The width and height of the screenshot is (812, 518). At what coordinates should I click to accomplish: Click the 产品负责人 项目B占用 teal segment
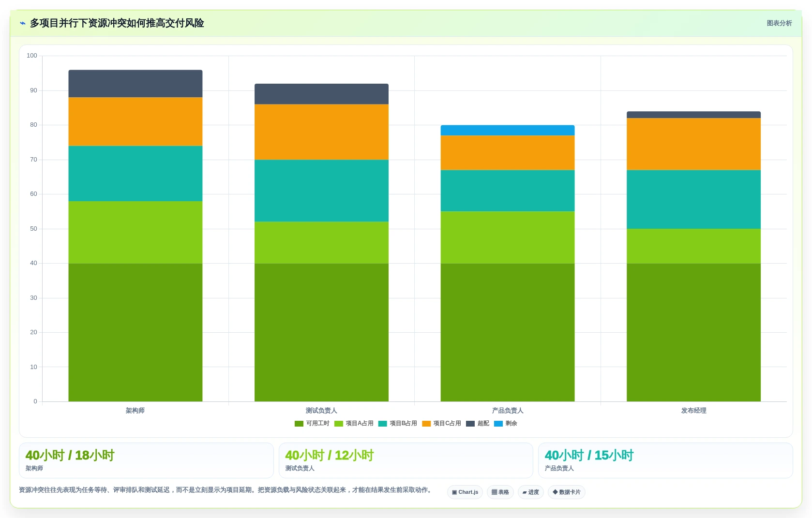click(x=508, y=191)
